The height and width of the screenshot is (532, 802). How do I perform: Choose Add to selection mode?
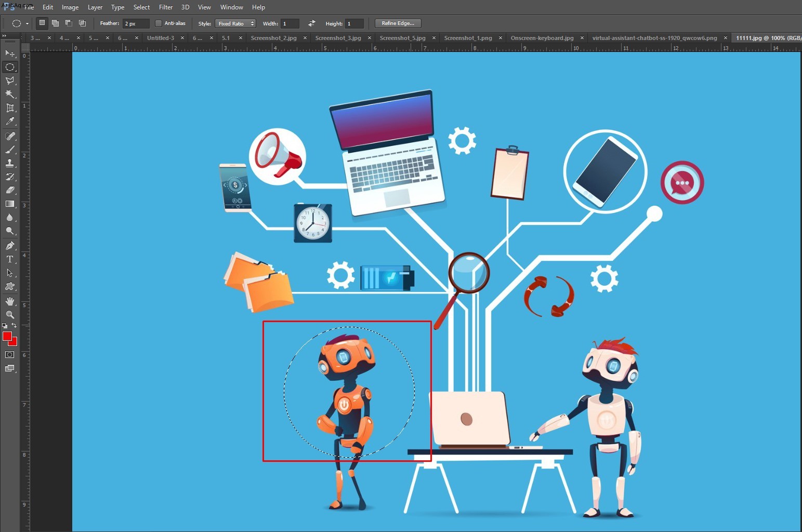(x=55, y=23)
